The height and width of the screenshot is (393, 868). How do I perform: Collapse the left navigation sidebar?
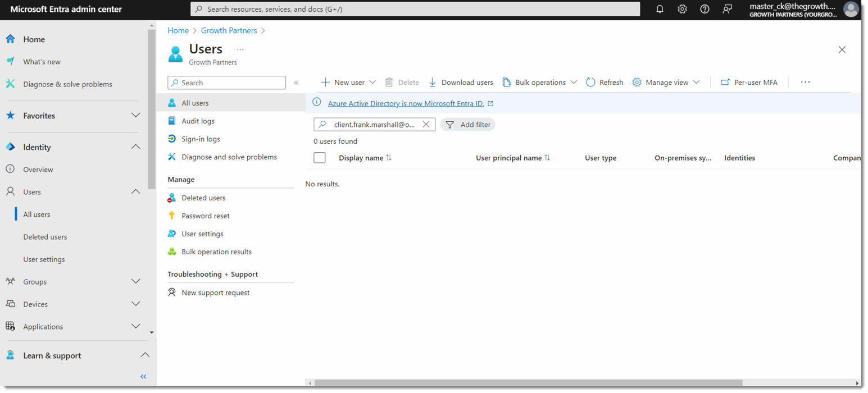[x=143, y=377]
